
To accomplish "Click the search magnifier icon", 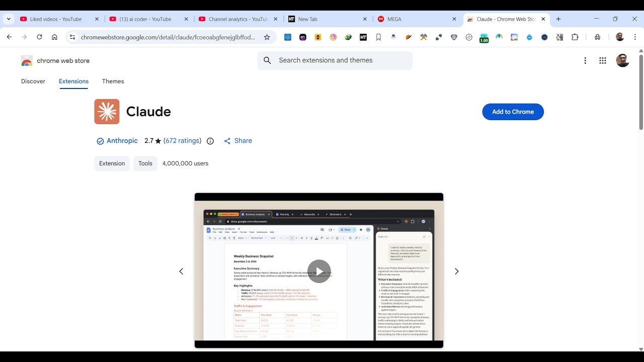I will coord(268,60).
